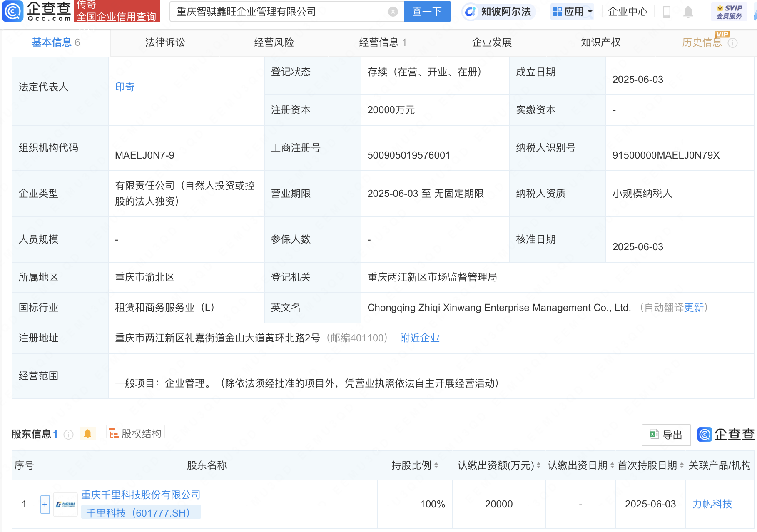Viewport: 757px width, 532px height.
Task: Select taxpayer ID 91500000MAELJ0N79X
Action: (666, 155)
